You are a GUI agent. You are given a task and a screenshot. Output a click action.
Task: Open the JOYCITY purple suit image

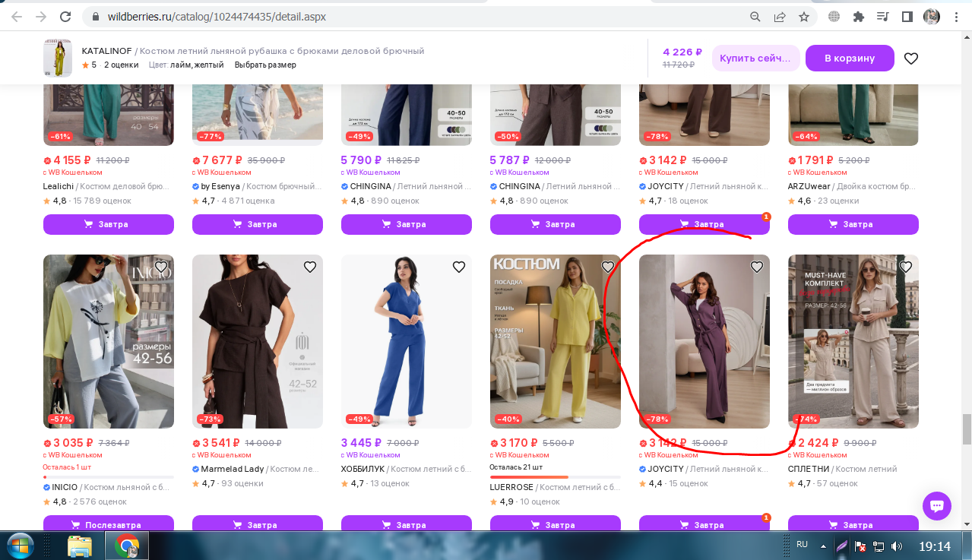[704, 341]
